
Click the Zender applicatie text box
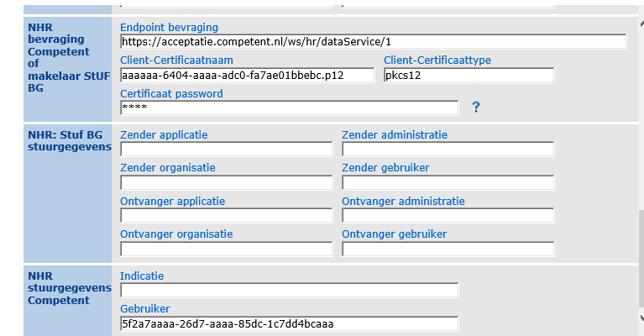pos(227,150)
